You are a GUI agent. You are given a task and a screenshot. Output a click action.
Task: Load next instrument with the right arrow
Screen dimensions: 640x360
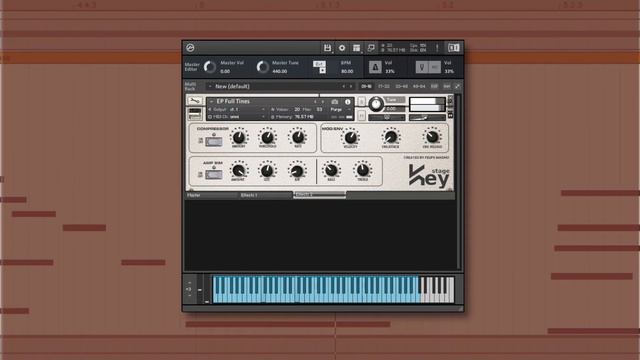tap(322, 102)
